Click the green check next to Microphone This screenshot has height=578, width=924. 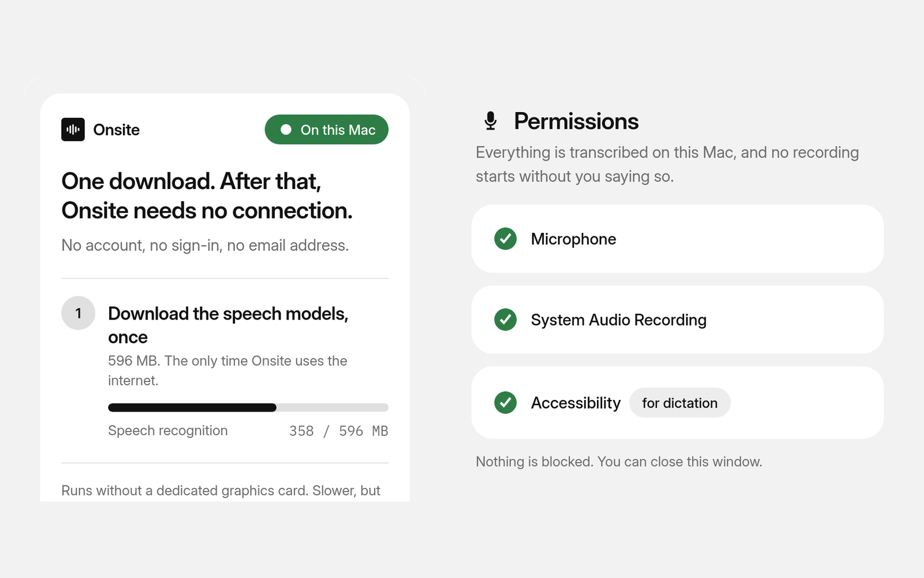click(x=505, y=239)
